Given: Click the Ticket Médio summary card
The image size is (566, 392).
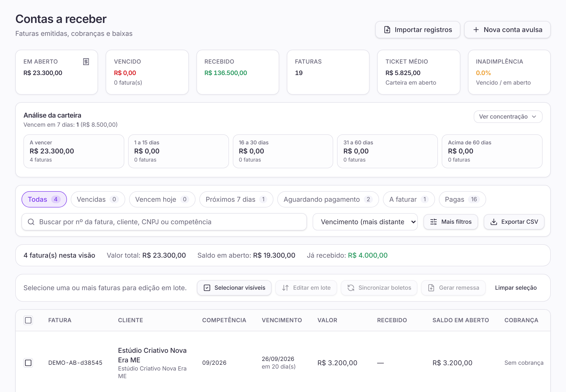Looking at the screenshot, I should (x=419, y=72).
